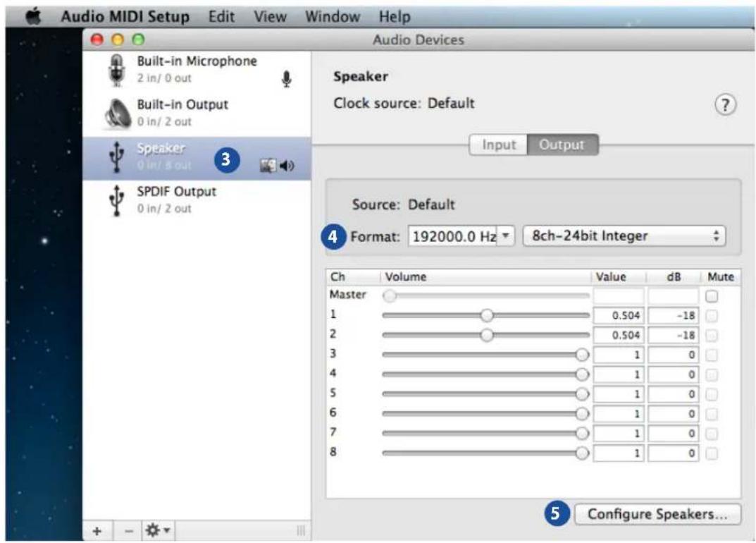Open the Audio MIDI Setup menu
The width and height of the screenshot is (756, 543).
pyautogui.click(x=125, y=16)
